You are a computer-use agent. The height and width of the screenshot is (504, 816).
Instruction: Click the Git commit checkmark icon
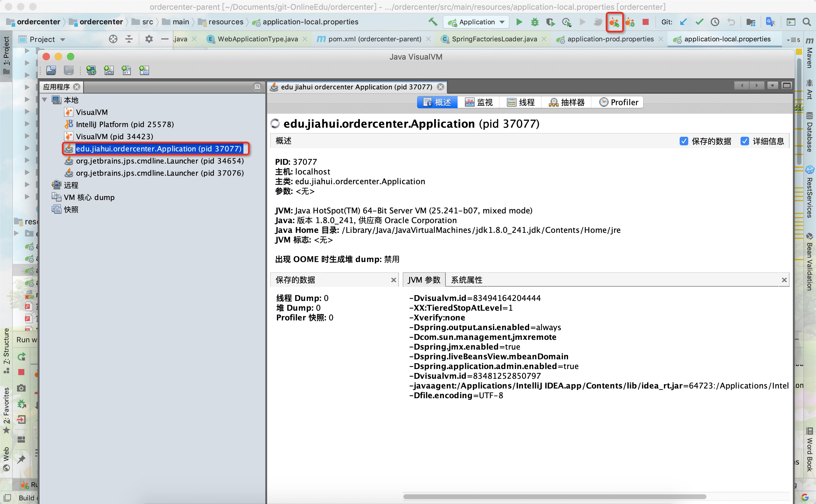point(699,22)
